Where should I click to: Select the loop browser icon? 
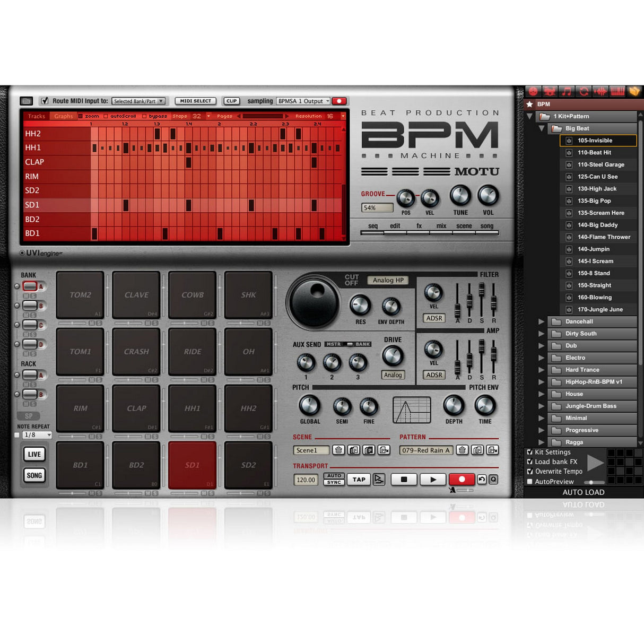[584, 91]
